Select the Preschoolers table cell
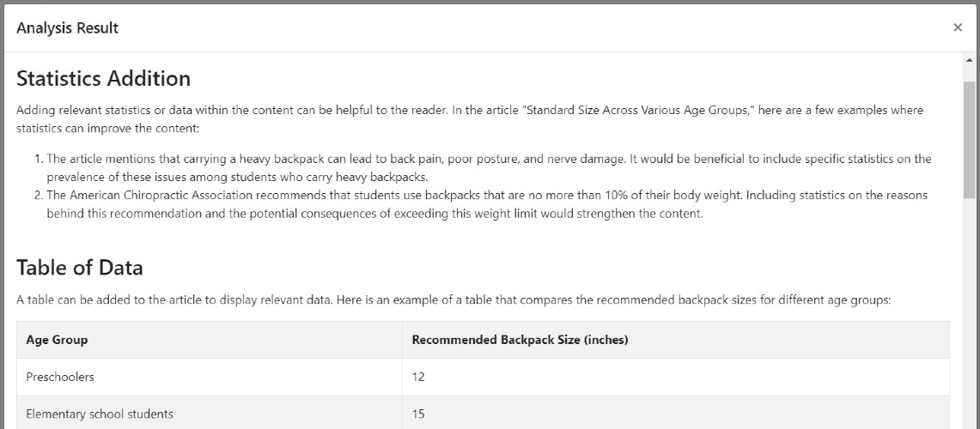The height and width of the screenshot is (429, 980). (210, 377)
